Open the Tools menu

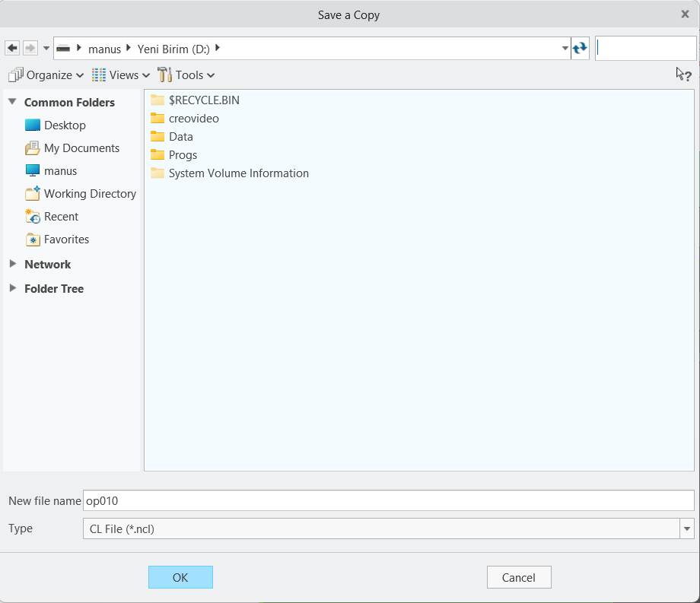tap(186, 75)
